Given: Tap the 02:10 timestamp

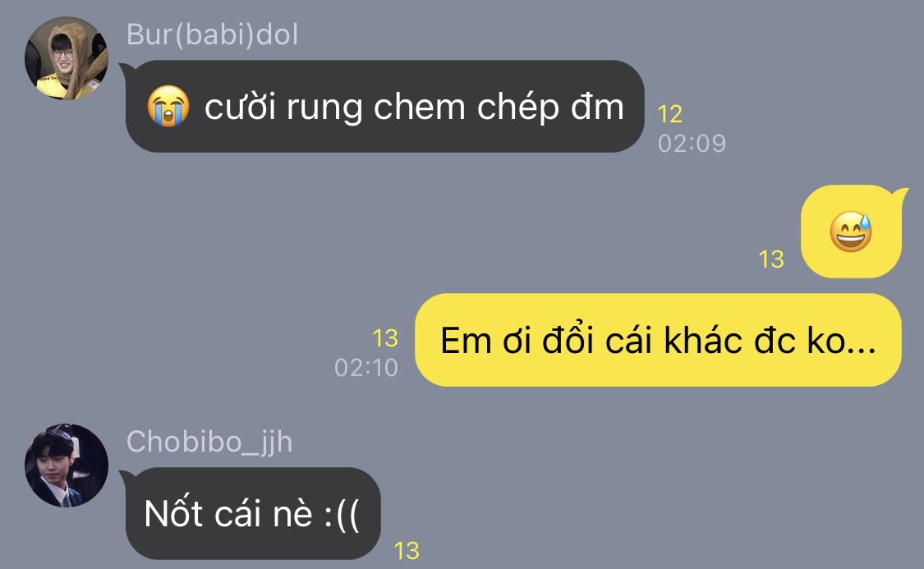Looking at the screenshot, I should click(x=366, y=368).
